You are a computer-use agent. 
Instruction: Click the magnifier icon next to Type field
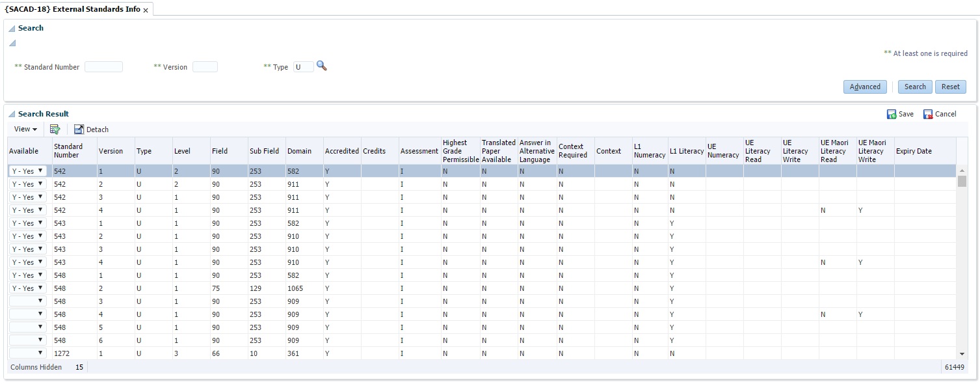point(321,66)
